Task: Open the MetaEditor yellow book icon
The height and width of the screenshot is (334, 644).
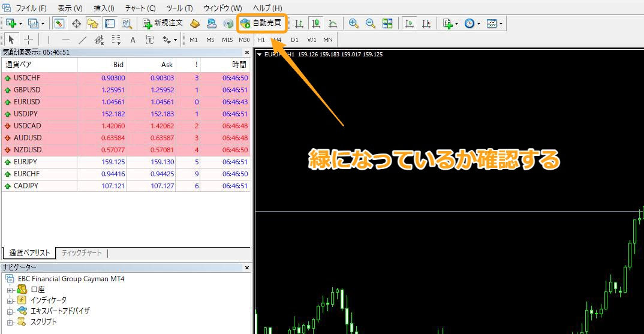Action: tap(195, 23)
